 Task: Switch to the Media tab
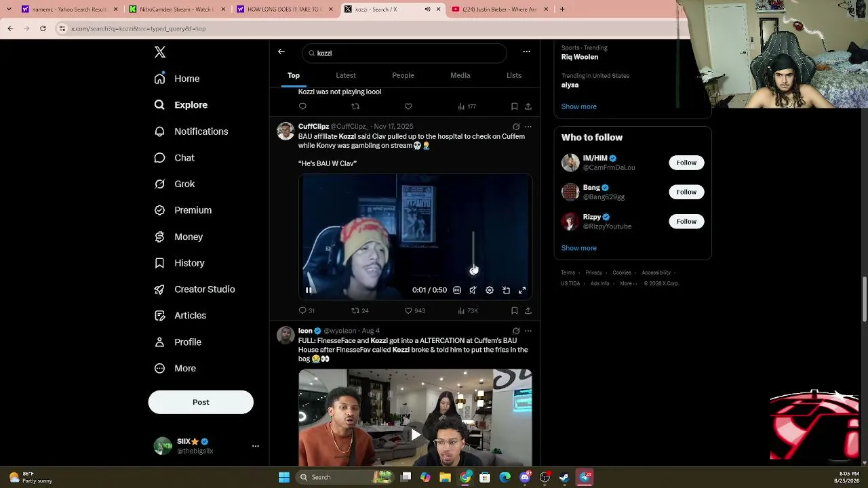coord(460,75)
